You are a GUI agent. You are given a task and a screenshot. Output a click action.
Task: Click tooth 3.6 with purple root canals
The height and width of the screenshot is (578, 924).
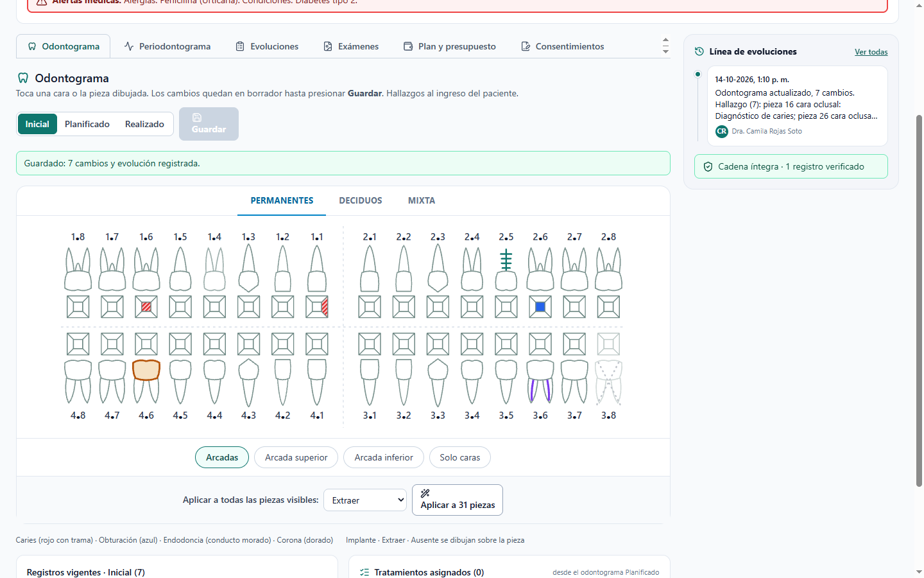(x=540, y=381)
